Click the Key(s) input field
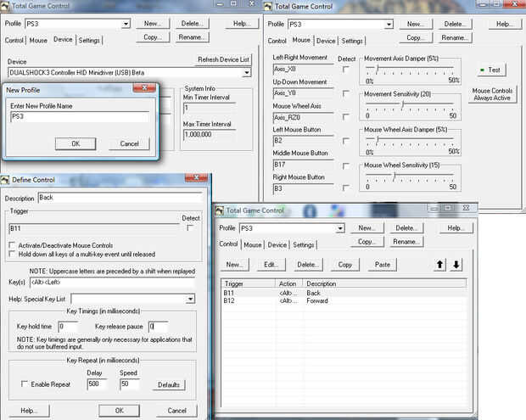 (112, 283)
